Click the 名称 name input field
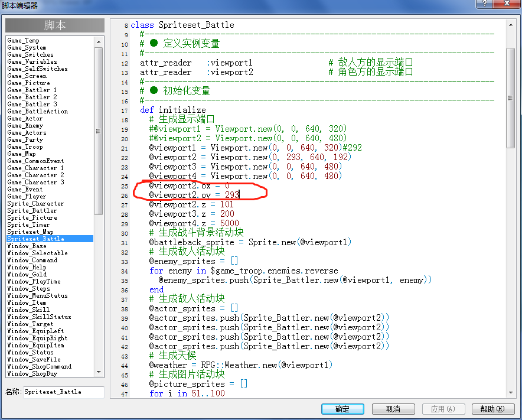Viewport: 522px width, 420px height. 63,392
